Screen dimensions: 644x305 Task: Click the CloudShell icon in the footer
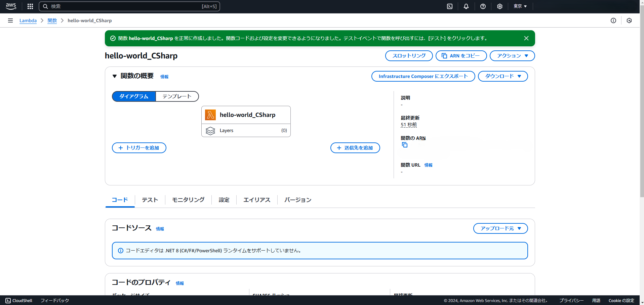click(x=8, y=301)
